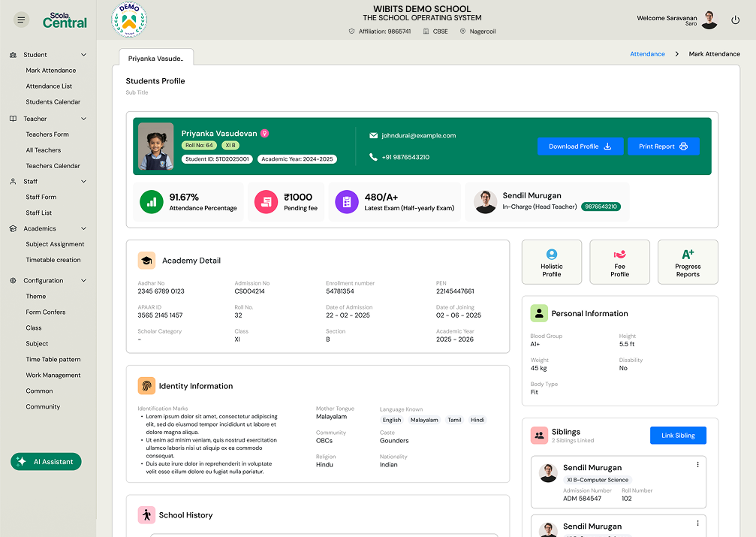Open three-dot menu on first sibling card

[x=697, y=465]
